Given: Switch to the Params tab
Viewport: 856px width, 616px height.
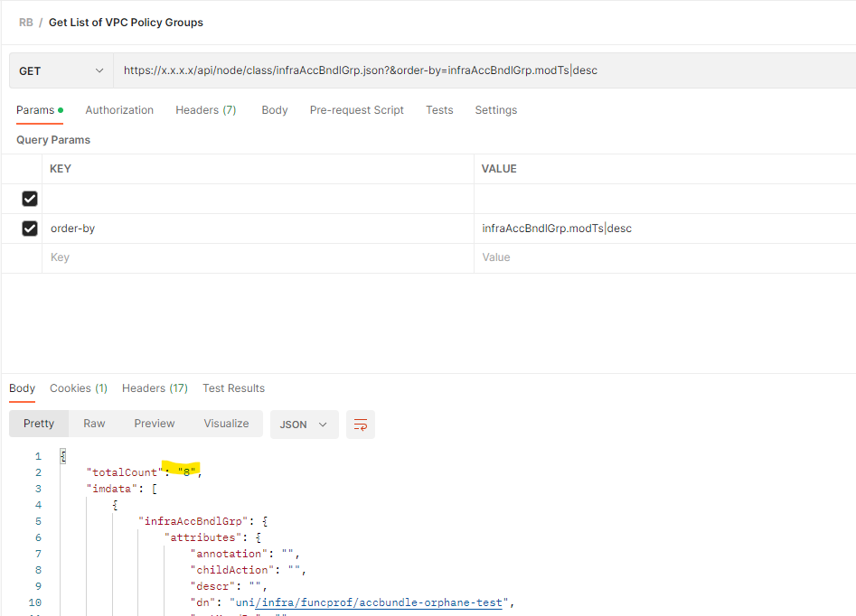Looking at the screenshot, I should click(39, 110).
